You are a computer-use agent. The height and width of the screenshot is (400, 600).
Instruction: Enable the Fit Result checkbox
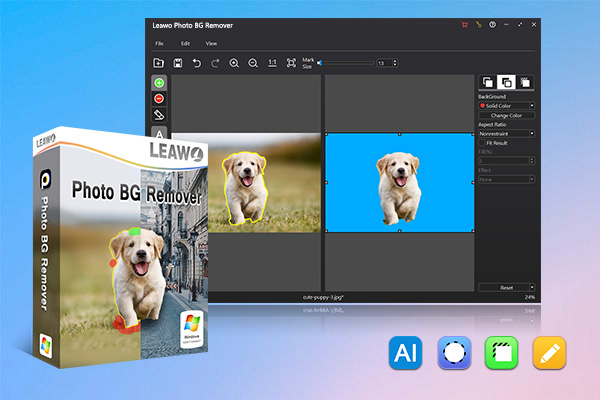(x=482, y=143)
